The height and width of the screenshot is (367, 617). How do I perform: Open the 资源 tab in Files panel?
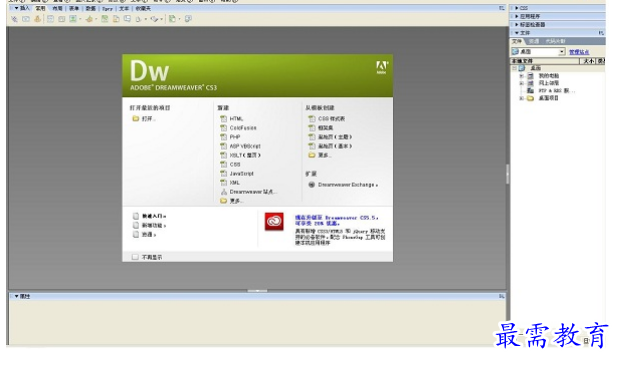(x=534, y=41)
